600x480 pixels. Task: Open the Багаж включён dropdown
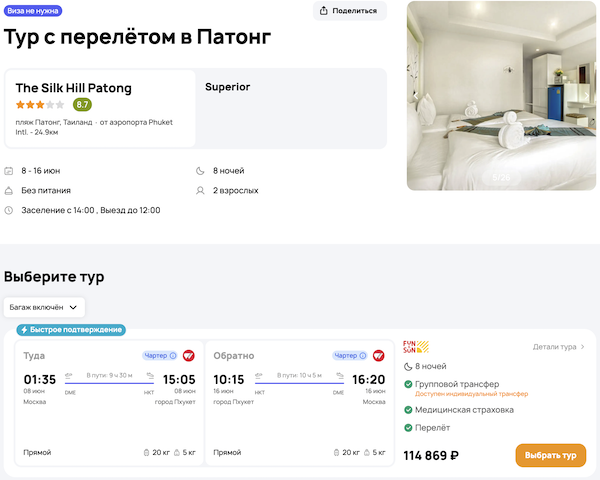(44, 307)
